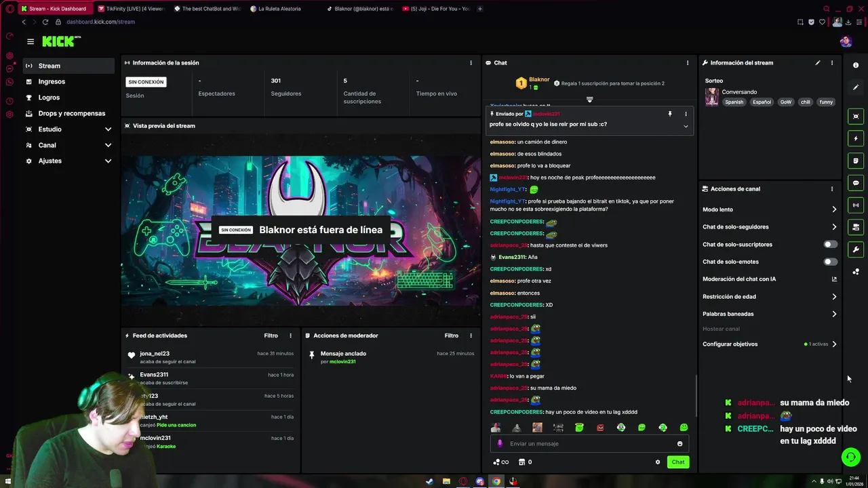
Task: Open the Ingresos sidebar item
Action: point(68,81)
